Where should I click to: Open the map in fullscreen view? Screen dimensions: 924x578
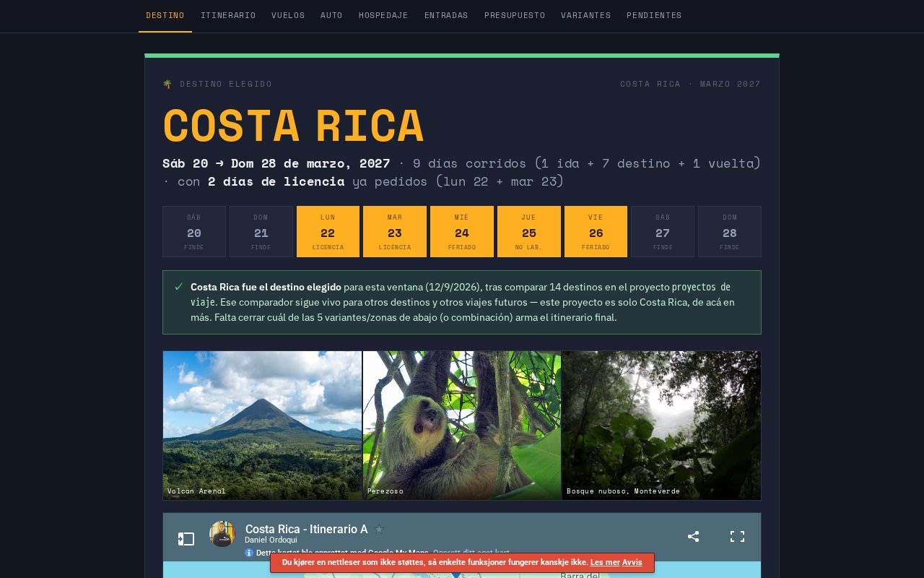point(737,536)
